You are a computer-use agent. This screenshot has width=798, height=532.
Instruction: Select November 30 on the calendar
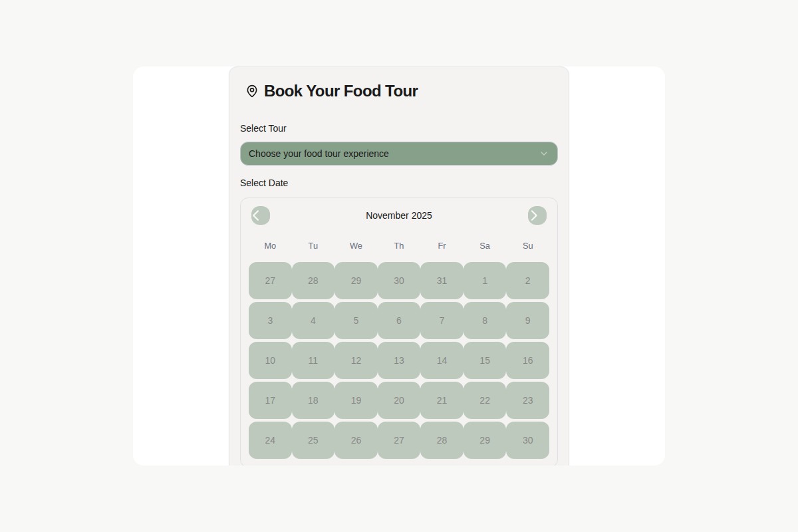[527, 440]
